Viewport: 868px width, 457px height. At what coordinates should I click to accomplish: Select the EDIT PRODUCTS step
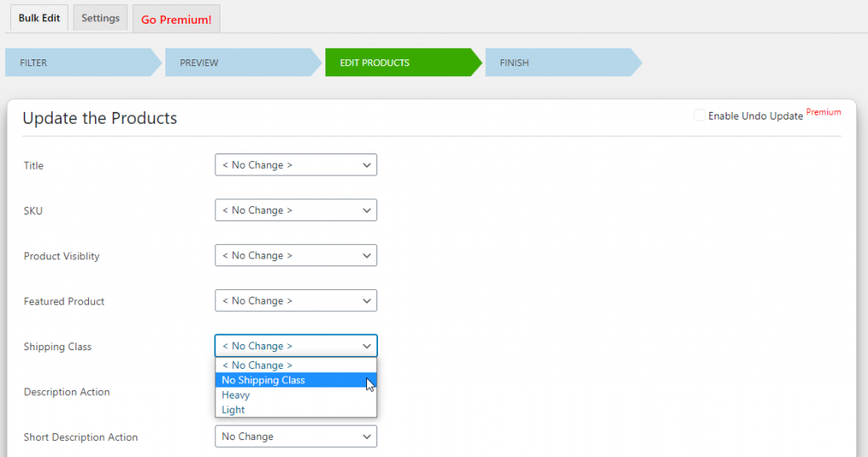point(398,63)
